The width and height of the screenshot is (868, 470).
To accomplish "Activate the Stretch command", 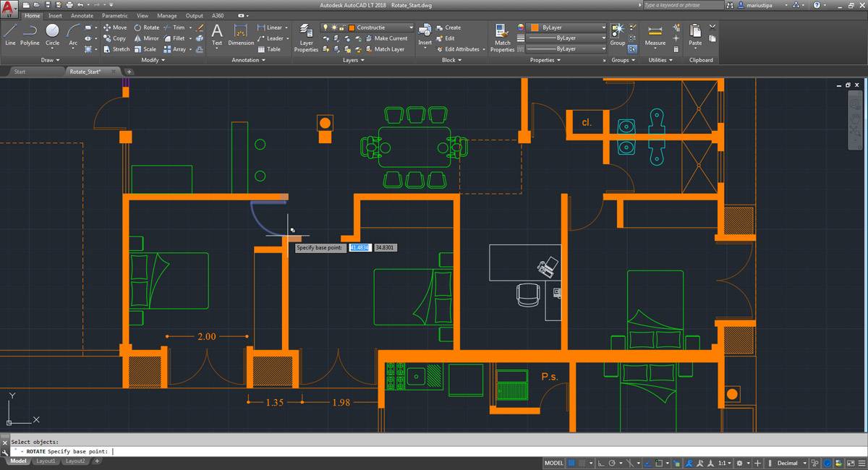I will 117,49.
